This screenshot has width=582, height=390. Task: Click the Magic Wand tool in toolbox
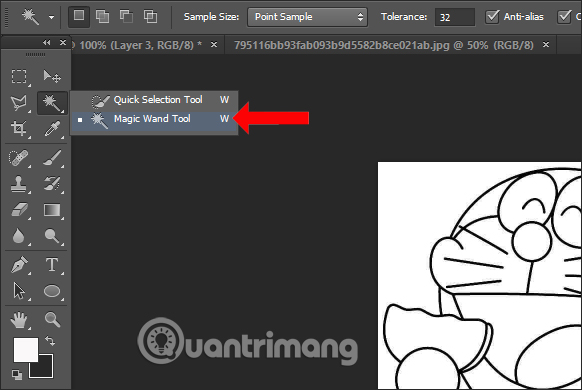click(x=52, y=103)
